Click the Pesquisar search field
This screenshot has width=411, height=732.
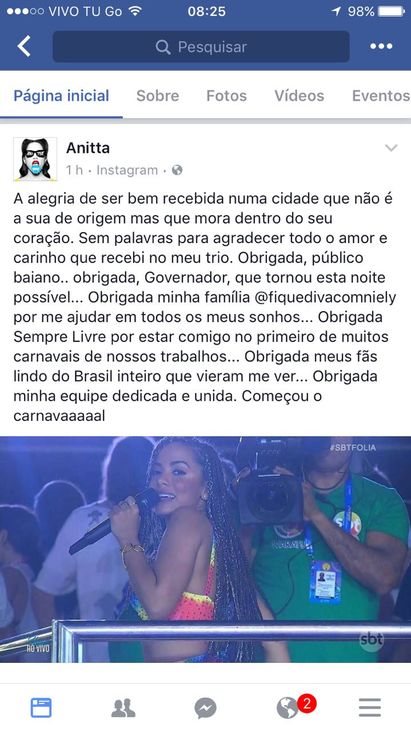[201, 47]
